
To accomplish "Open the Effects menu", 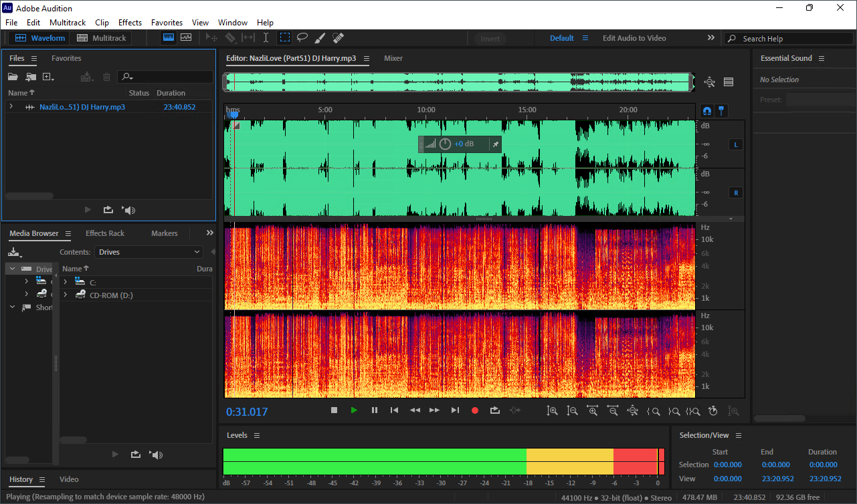I will click(x=130, y=22).
